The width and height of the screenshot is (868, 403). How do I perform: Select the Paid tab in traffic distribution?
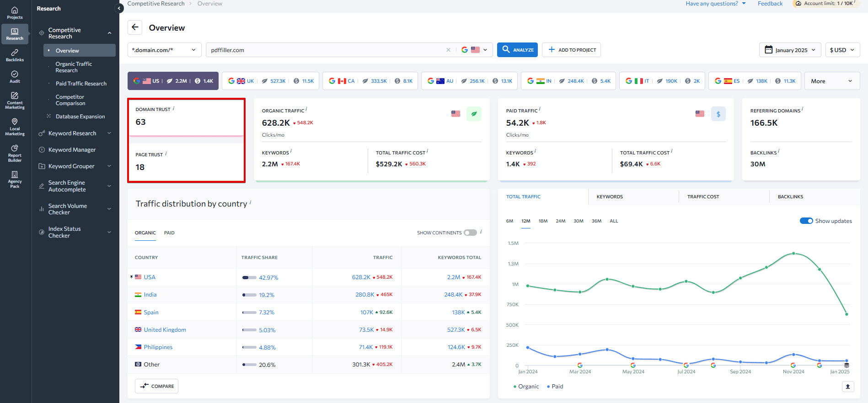(169, 233)
